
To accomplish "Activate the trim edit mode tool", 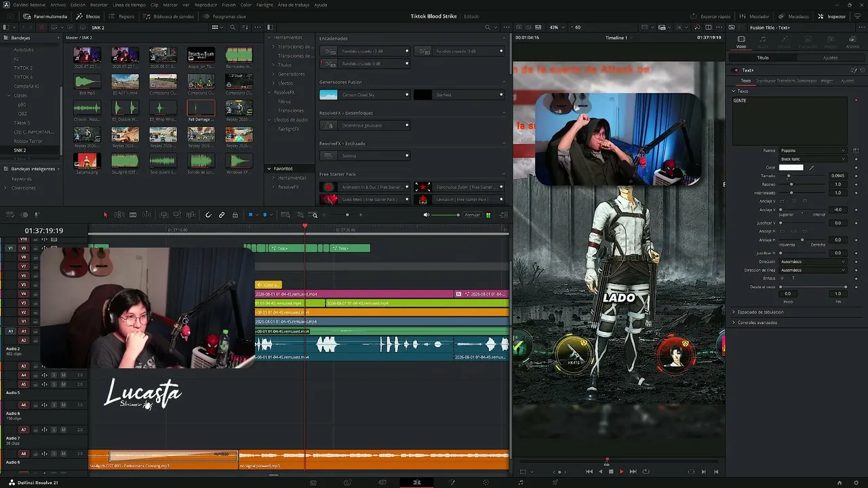I will [x=119, y=215].
